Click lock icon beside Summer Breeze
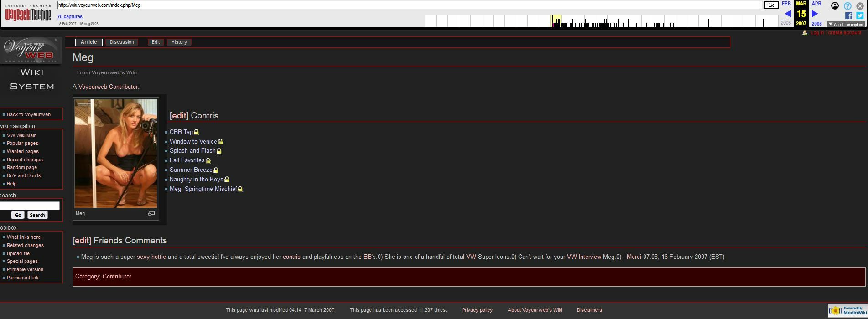Screen dimensions: 868x319 [216, 170]
